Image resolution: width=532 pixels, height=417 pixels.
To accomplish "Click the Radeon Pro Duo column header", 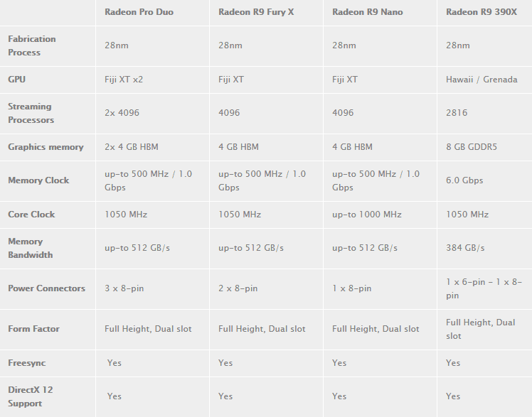I will click(x=139, y=12).
